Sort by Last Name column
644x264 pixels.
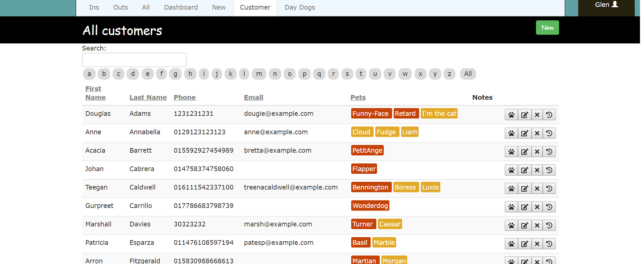click(148, 97)
